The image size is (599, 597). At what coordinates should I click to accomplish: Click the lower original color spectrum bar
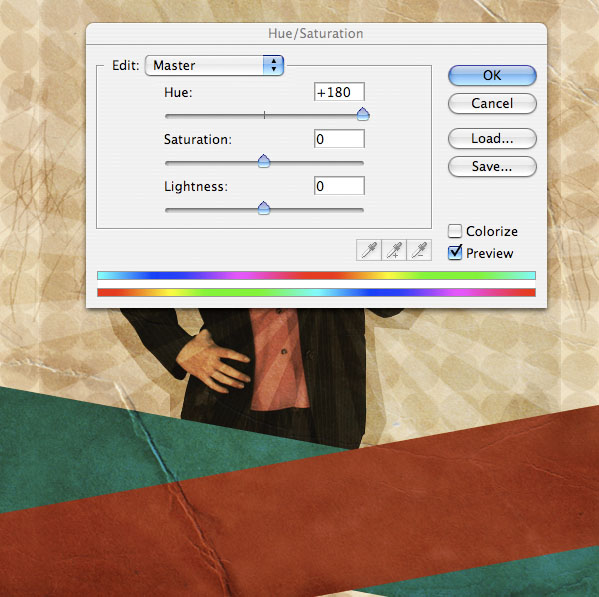pos(316,293)
